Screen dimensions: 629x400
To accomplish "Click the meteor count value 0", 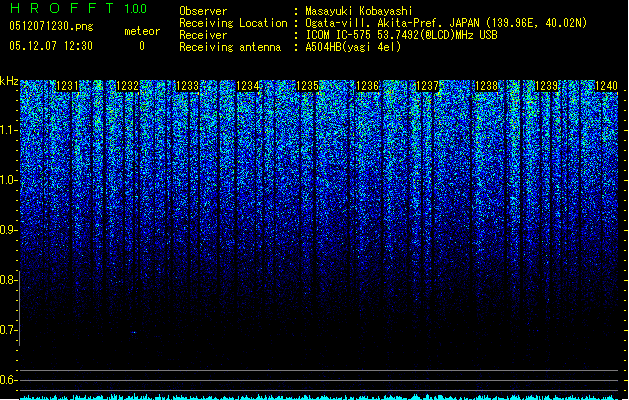I will [x=142, y=46].
